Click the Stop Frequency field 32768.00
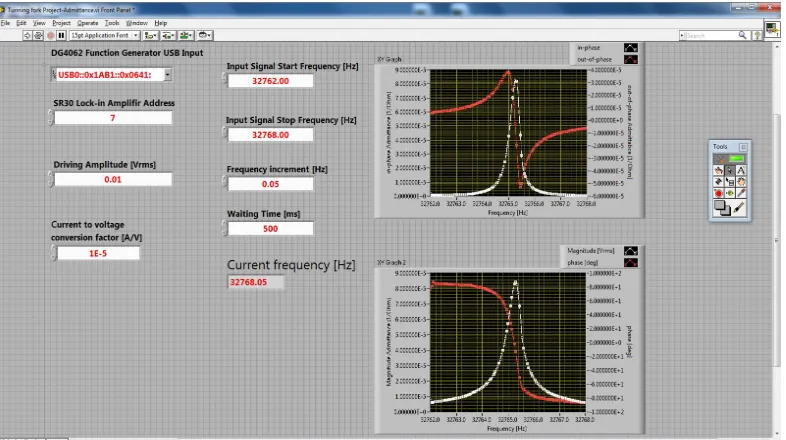This screenshot has width=786, height=440. [x=271, y=135]
